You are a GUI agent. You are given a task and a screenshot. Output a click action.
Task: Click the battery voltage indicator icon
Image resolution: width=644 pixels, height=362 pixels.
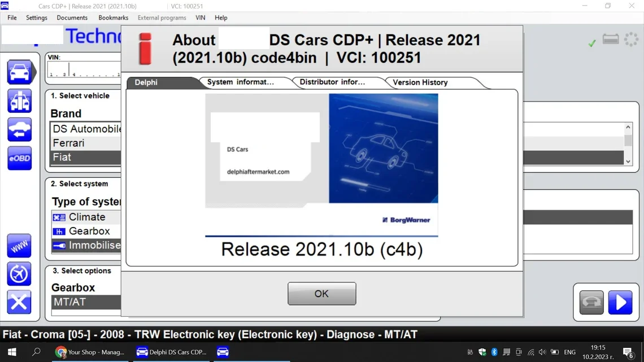[x=611, y=40]
